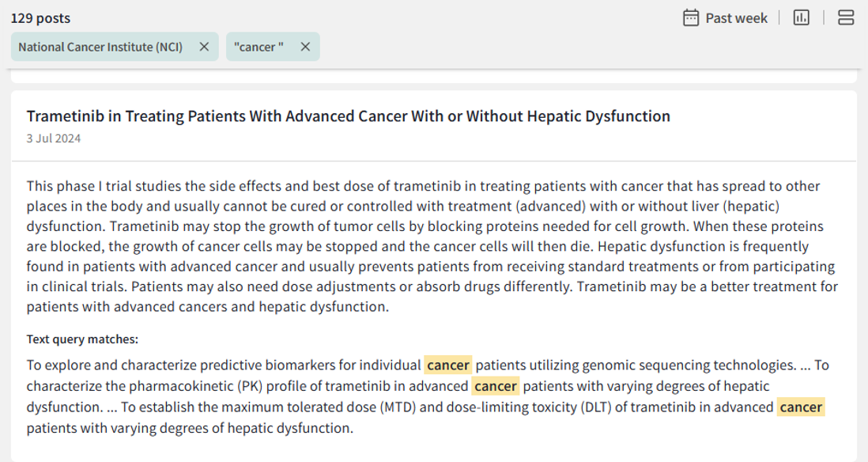Switch to the compact list layout icon
Screen dimensions: 868x462
pos(845,17)
